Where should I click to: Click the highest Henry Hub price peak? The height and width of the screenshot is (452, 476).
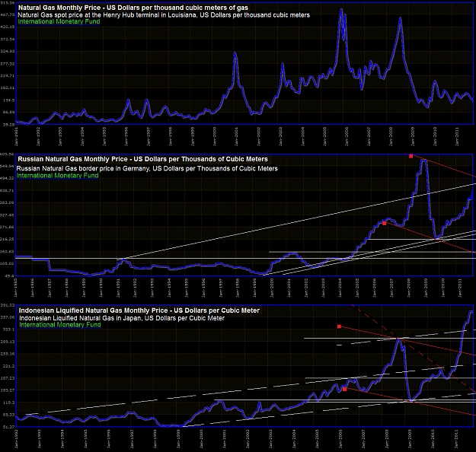(341, 9)
